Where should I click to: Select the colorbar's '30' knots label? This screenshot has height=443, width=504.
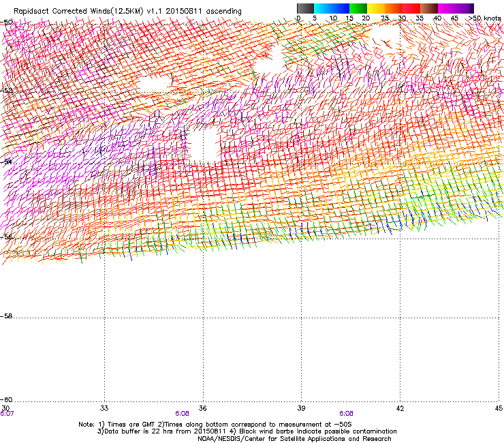402,18
